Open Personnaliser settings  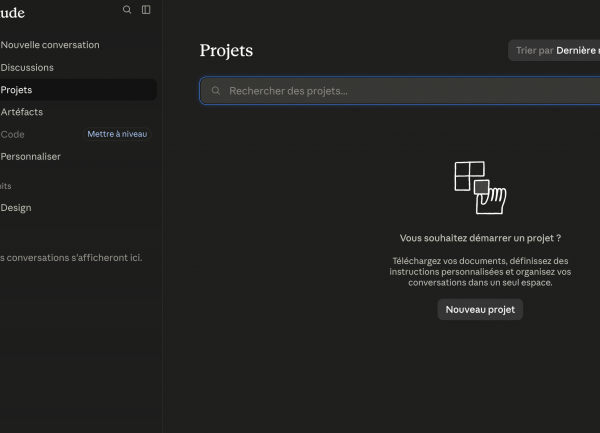click(x=30, y=156)
